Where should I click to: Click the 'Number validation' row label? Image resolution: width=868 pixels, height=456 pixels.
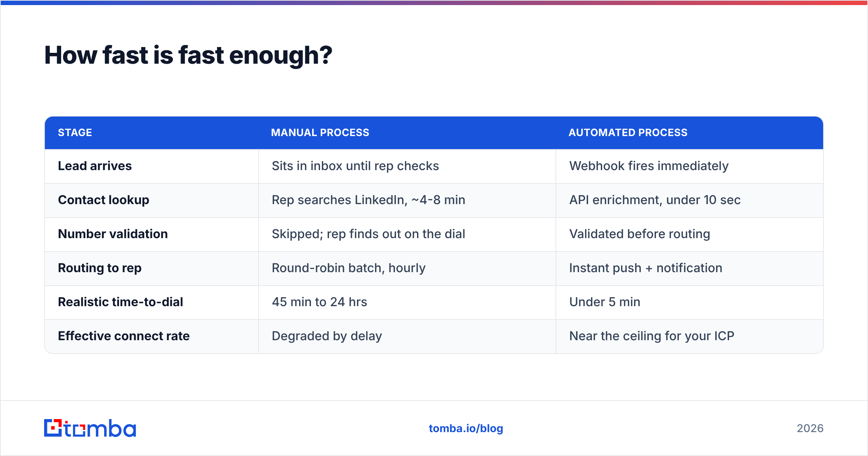[x=113, y=234]
